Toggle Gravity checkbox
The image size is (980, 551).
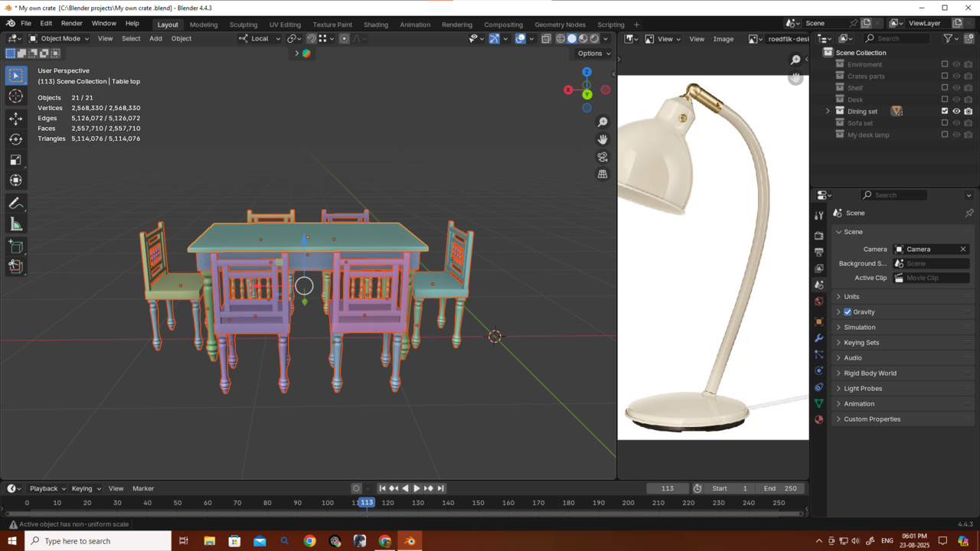coord(848,312)
